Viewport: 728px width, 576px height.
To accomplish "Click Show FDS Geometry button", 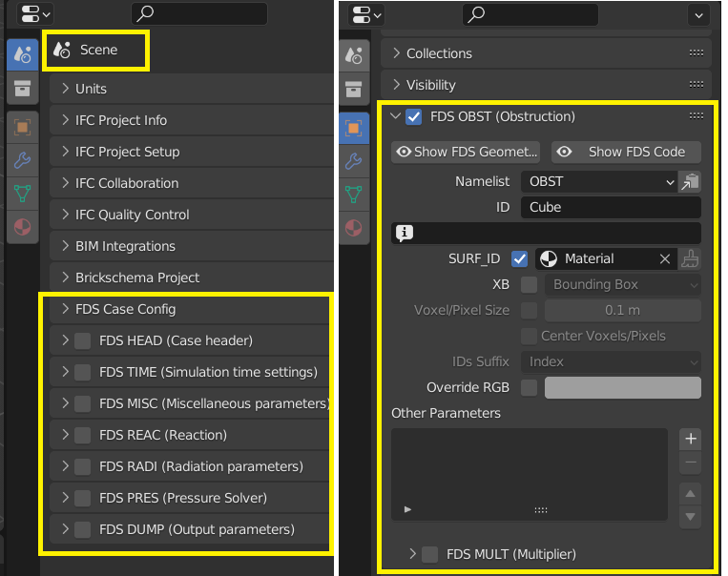I will coord(466,152).
